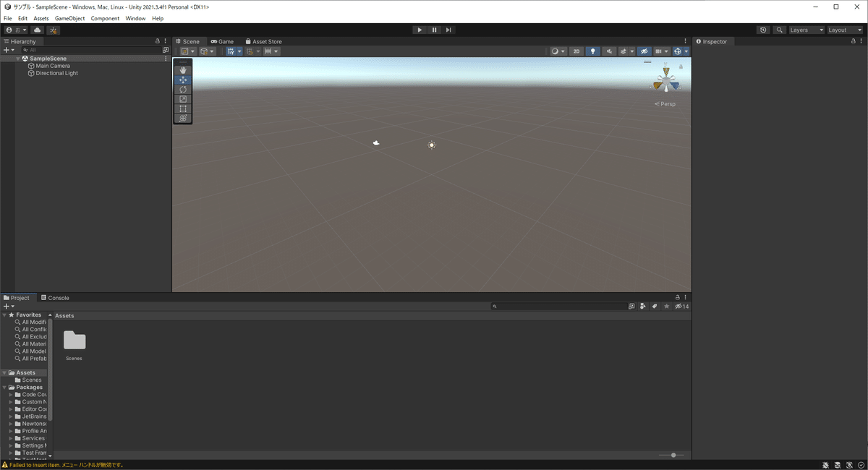Click the Unity cloud services icon
The width and height of the screenshot is (868, 470).
click(38, 30)
